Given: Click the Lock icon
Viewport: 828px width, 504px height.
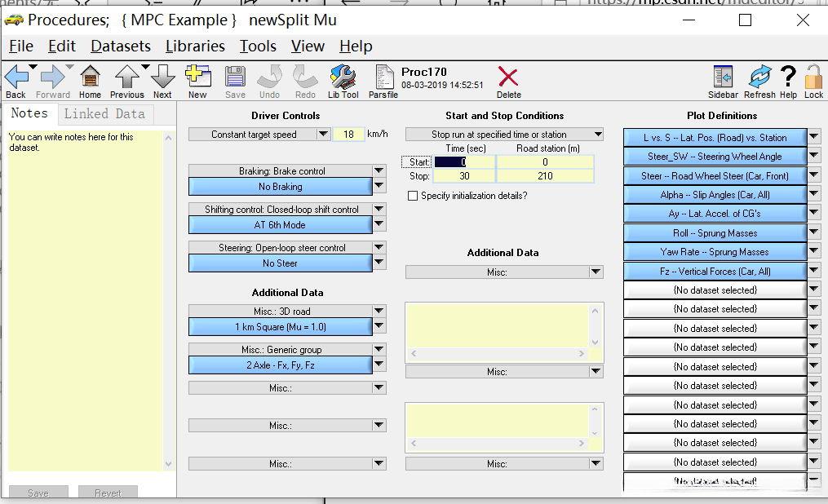Looking at the screenshot, I should pos(813,77).
